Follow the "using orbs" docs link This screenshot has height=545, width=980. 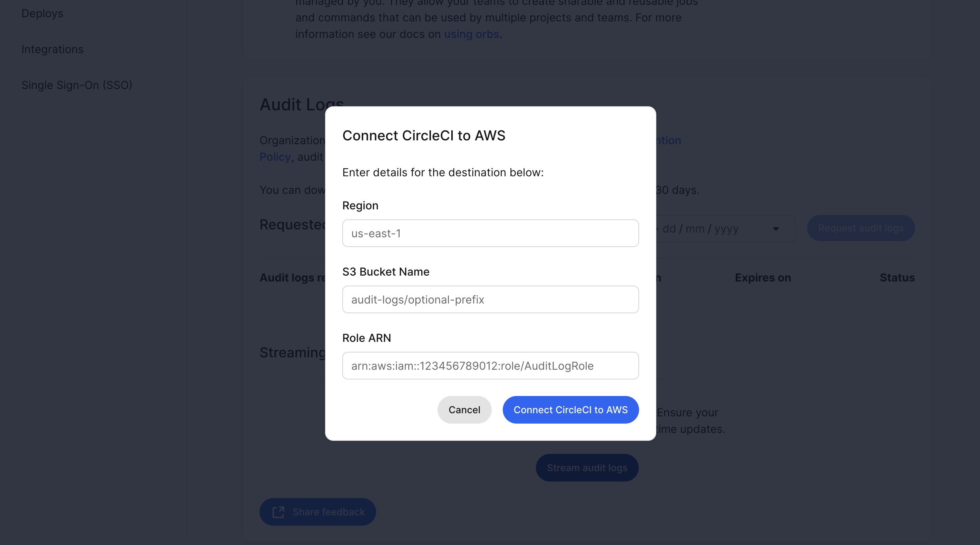coord(471,34)
